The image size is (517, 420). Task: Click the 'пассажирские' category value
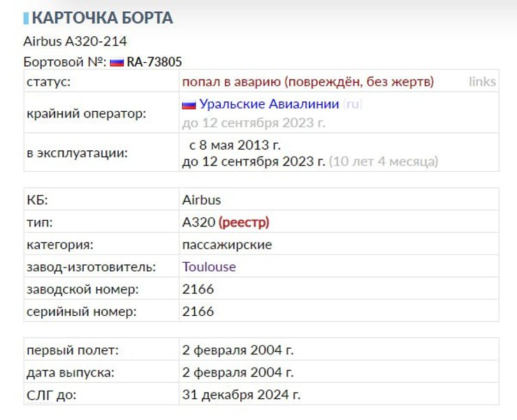point(227,245)
